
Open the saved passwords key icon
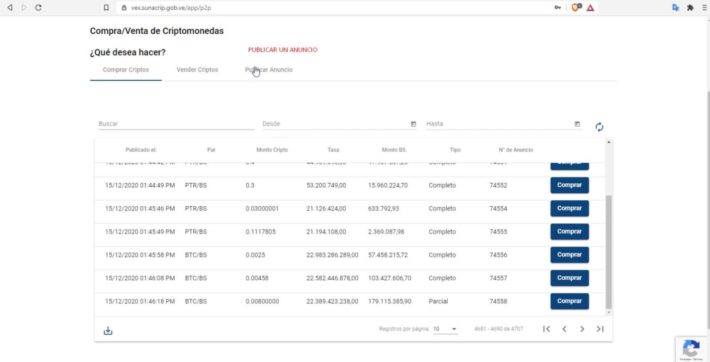(x=557, y=8)
